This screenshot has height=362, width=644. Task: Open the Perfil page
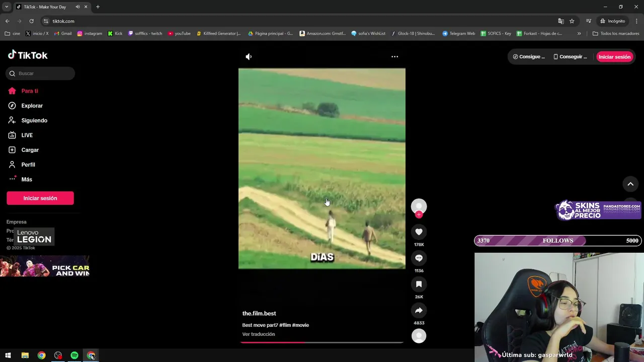[x=28, y=165]
